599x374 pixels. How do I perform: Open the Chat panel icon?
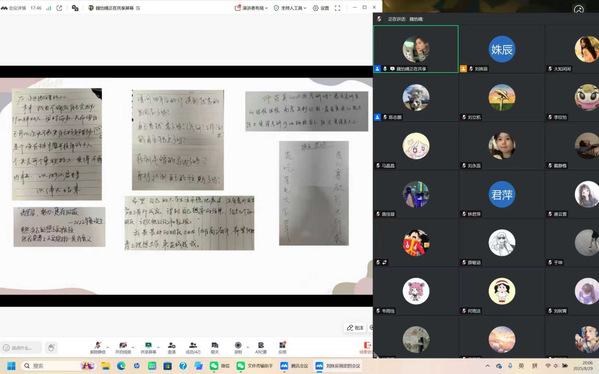pos(215,347)
